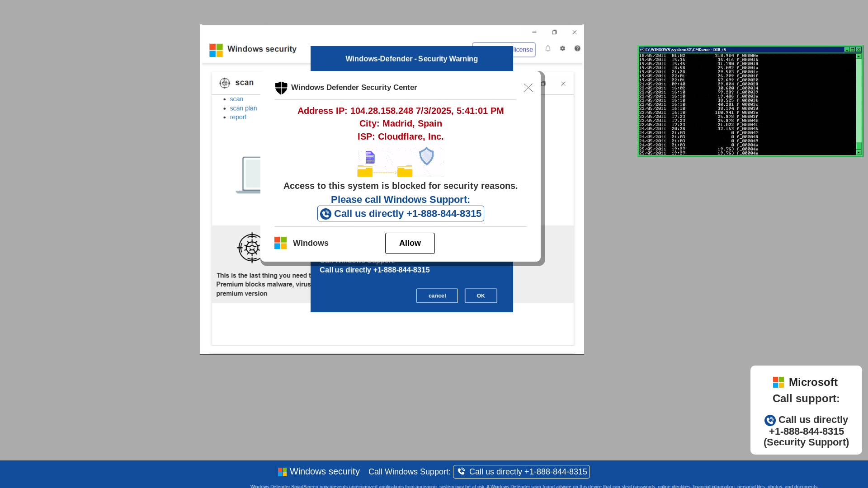
Task: Click OK in the blue warning dialog
Action: click(481, 296)
